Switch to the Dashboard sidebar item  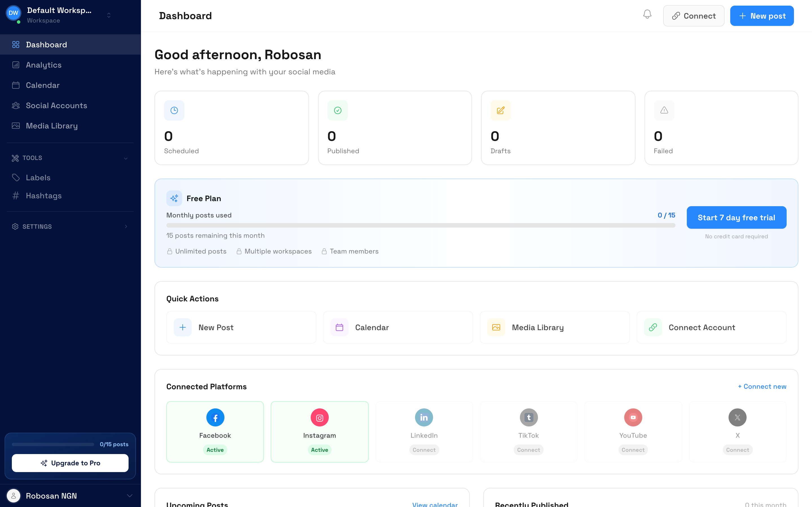point(46,44)
